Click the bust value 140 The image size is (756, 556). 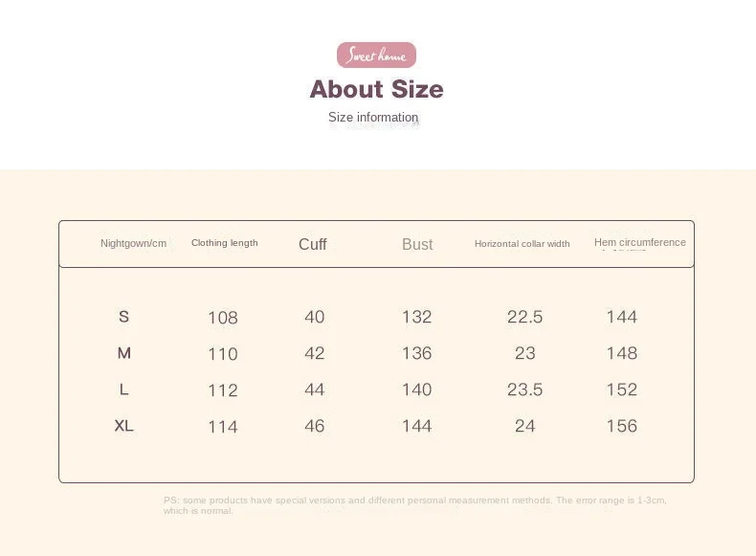pos(416,389)
